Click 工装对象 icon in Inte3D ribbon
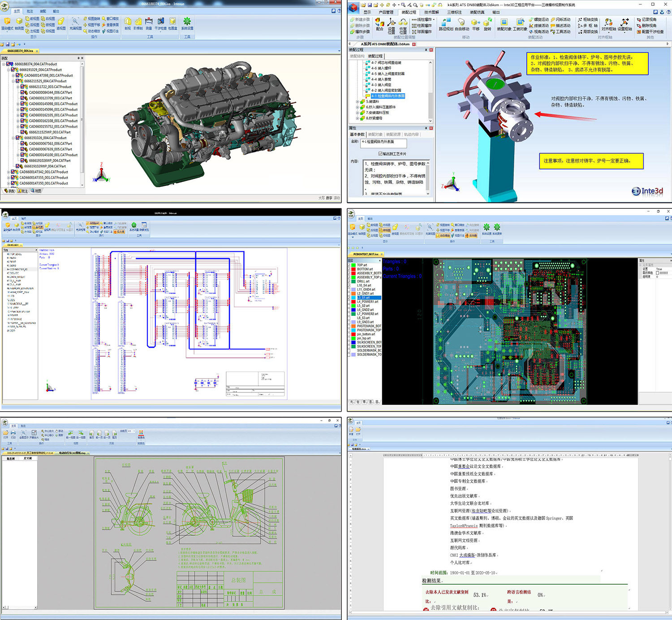This screenshot has height=620, width=672. click(x=520, y=22)
